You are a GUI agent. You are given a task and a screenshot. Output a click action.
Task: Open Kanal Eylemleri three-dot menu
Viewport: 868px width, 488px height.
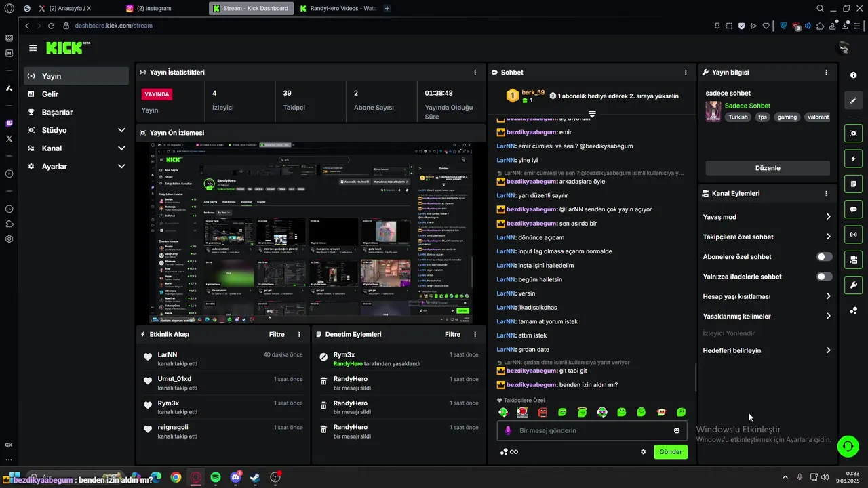pyautogui.click(x=826, y=193)
